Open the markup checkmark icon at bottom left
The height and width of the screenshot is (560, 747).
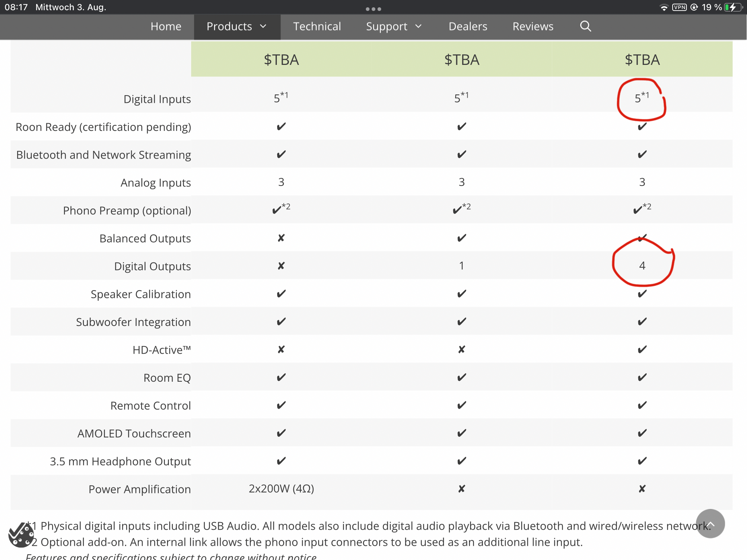point(21,535)
